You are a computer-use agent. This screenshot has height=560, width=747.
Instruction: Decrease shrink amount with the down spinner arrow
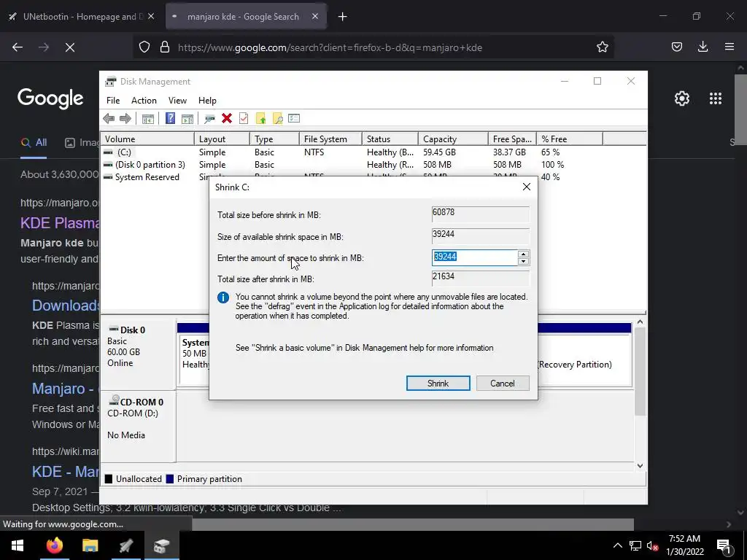523,261
